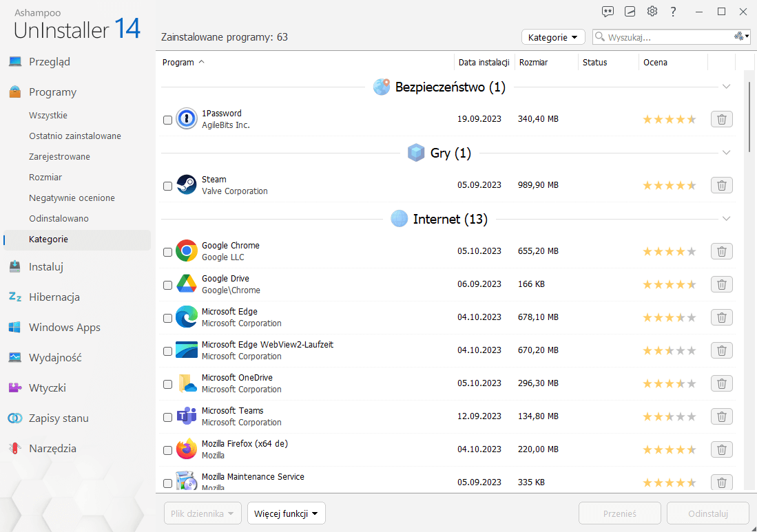The height and width of the screenshot is (532, 757).
Task: Click the Steam app icon
Action: [x=187, y=184]
